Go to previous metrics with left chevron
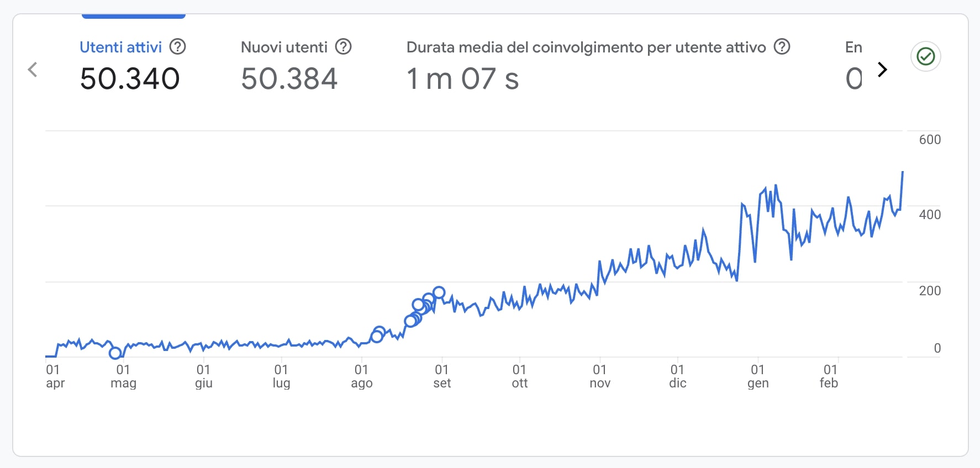980x468 pixels. click(33, 70)
